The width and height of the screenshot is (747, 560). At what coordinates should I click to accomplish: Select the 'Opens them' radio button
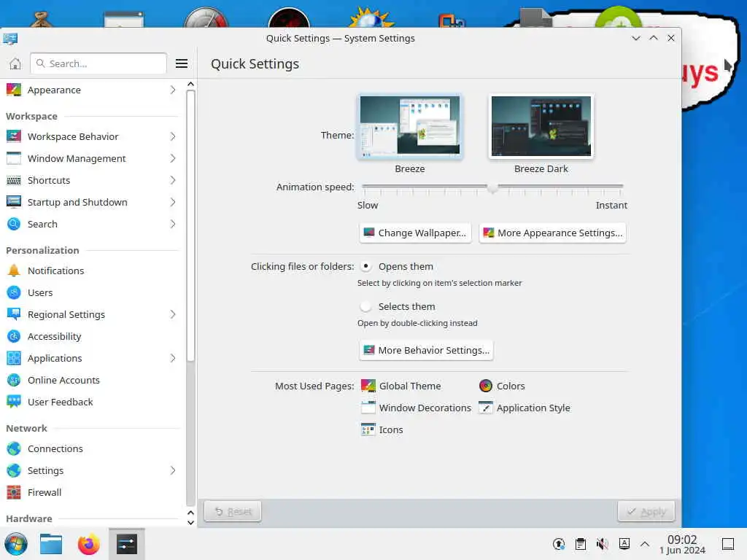click(366, 266)
